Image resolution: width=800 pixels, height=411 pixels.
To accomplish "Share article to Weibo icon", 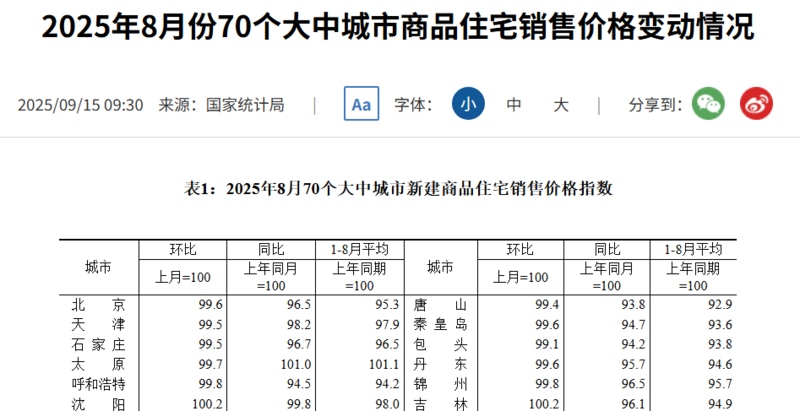I will tap(756, 104).
